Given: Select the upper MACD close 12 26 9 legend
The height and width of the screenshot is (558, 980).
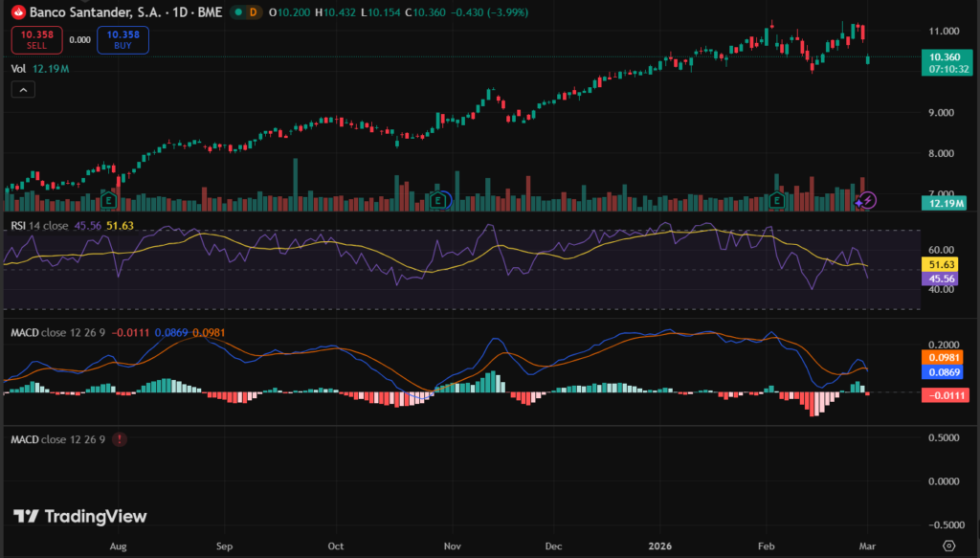Looking at the screenshot, I should [x=57, y=332].
